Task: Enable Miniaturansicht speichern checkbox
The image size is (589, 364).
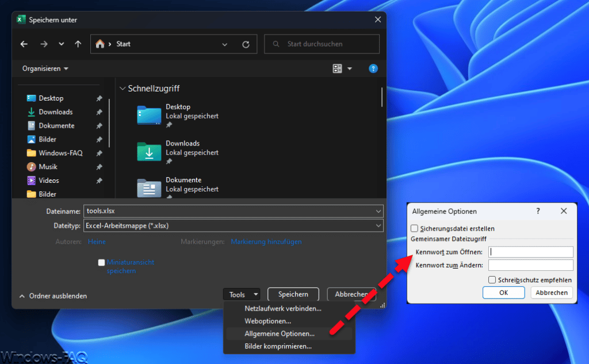Action: click(x=101, y=263)
